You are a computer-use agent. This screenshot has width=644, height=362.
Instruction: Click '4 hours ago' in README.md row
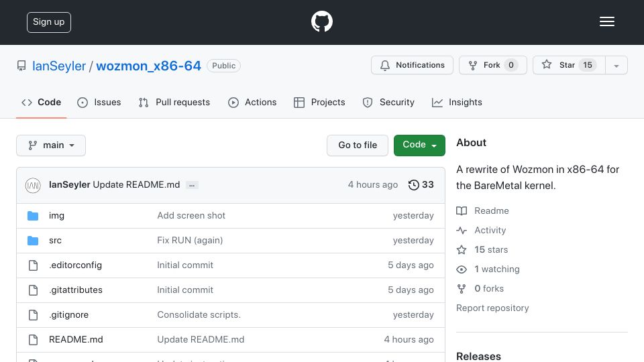pyautogui.click(x=409, y=339)
